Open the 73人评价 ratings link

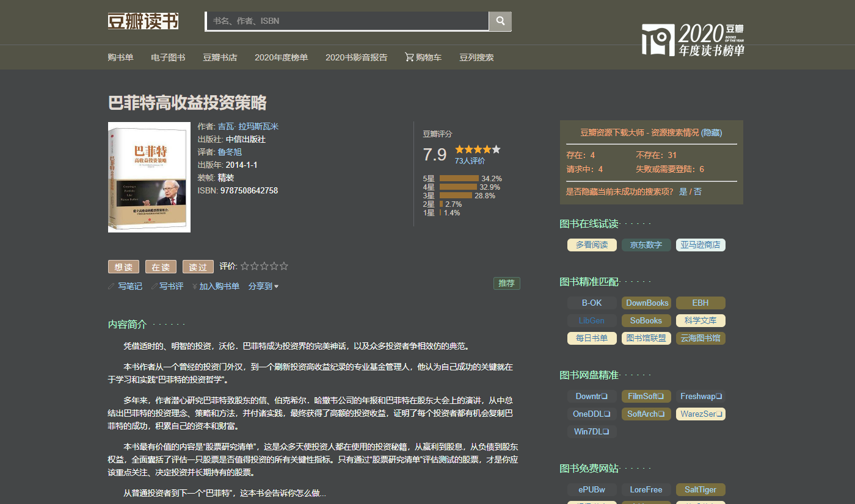(470, 161)
